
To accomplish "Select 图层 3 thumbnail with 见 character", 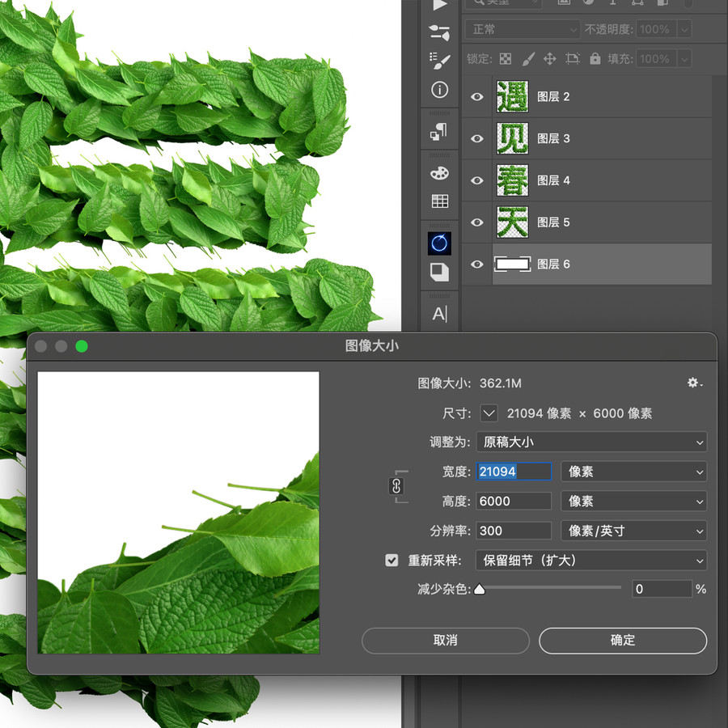I will point(512,138).
